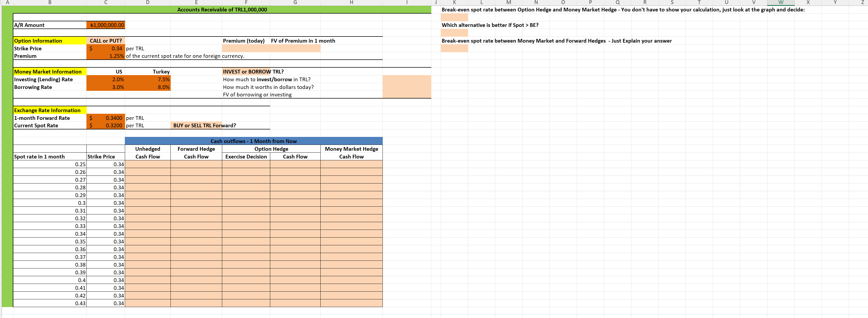868x318 pixels.
Task: Select the large orange invest/borrow answer area
Action: [x=406, y=87]
